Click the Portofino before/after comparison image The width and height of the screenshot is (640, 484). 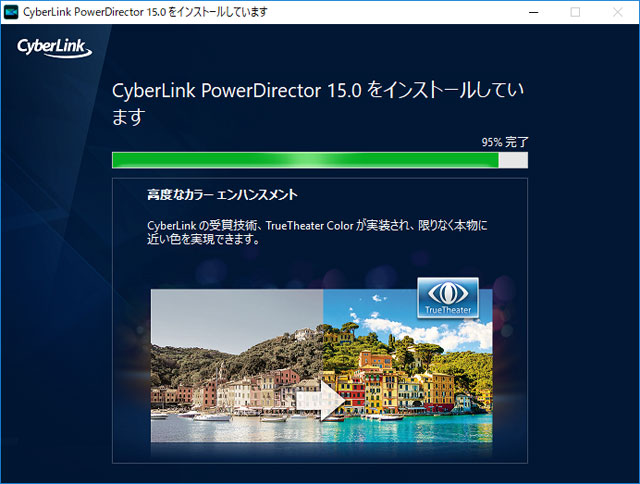pos(322,366)
